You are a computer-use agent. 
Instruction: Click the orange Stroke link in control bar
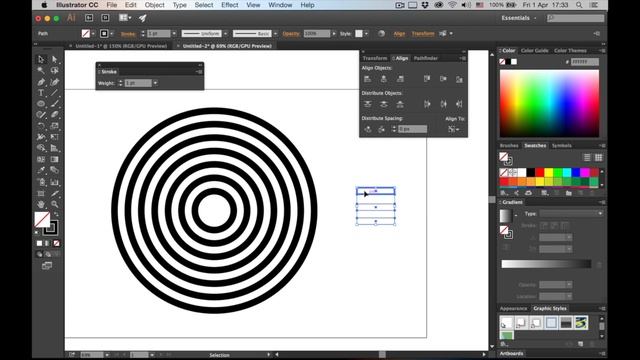point(128,34)
